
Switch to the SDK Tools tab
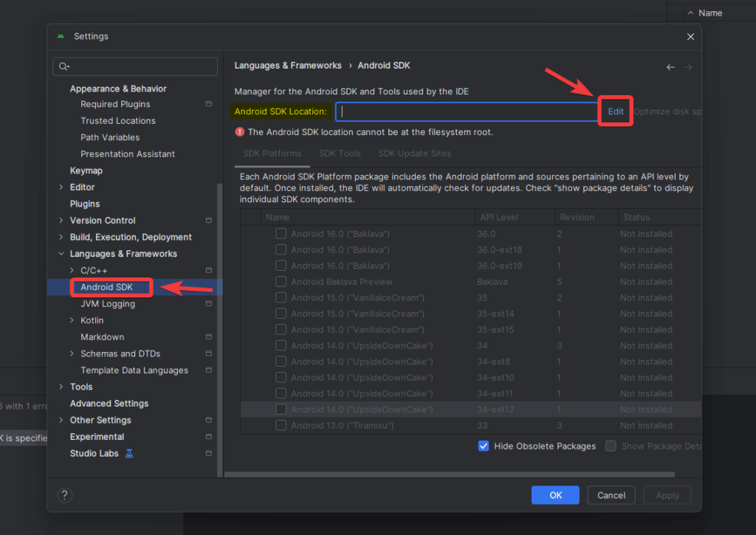point(340,153)
